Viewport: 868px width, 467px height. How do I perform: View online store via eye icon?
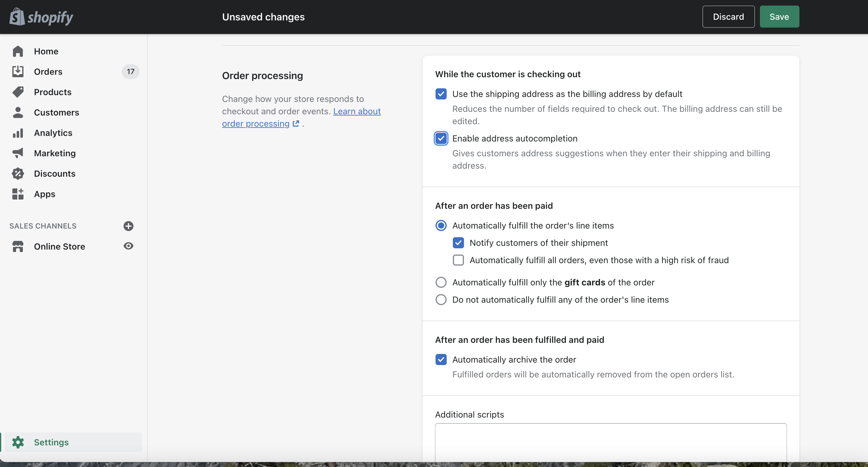pos(129,246)
